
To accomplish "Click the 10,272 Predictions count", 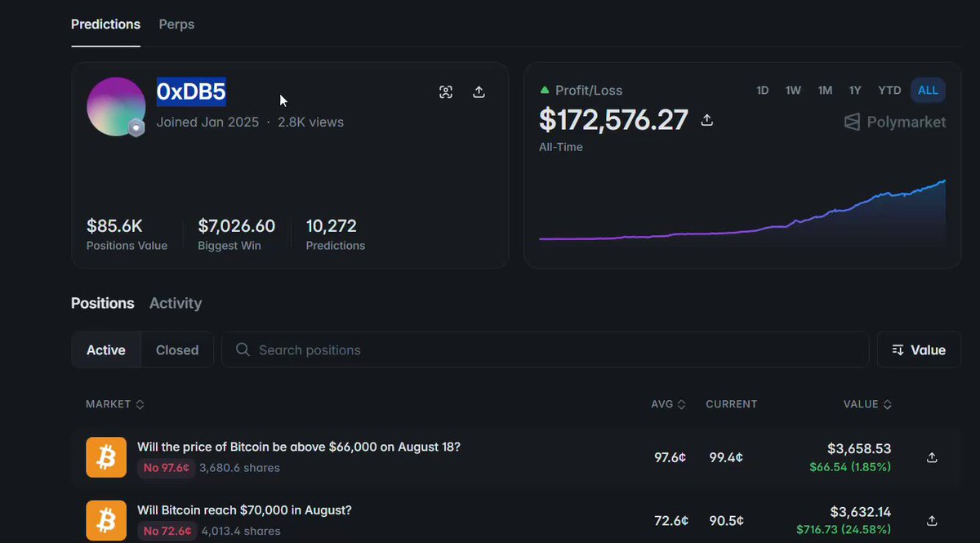I will (x=332, y=226).
